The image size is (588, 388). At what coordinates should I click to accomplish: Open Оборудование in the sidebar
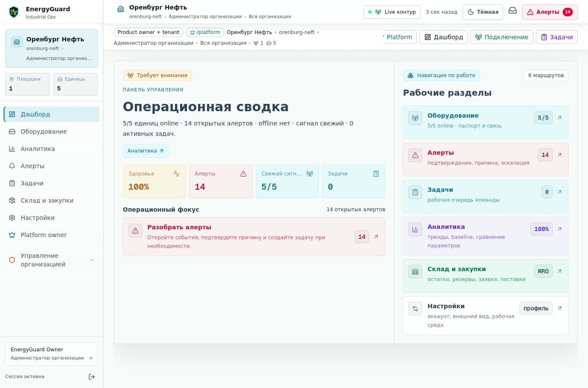pyautogui.click(x=52, y=131)
